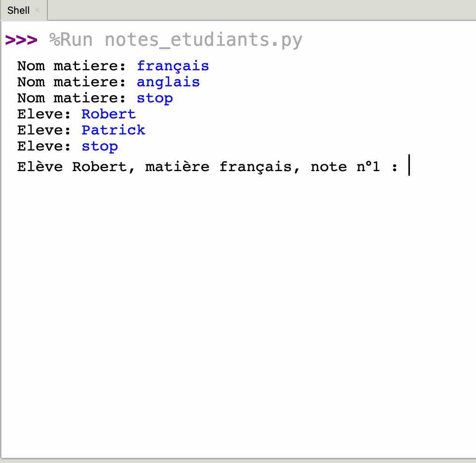
Task: Click the purple >>> prompt
Action: click(x=21, y=40)
